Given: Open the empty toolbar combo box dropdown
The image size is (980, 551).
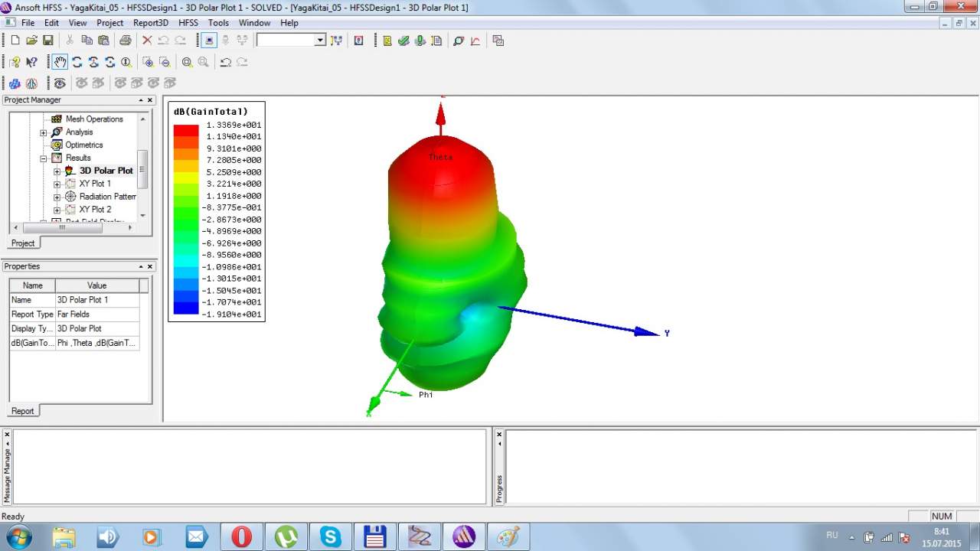Looking at the screenshot, I should pyautogui.click(x=320, y=41).
